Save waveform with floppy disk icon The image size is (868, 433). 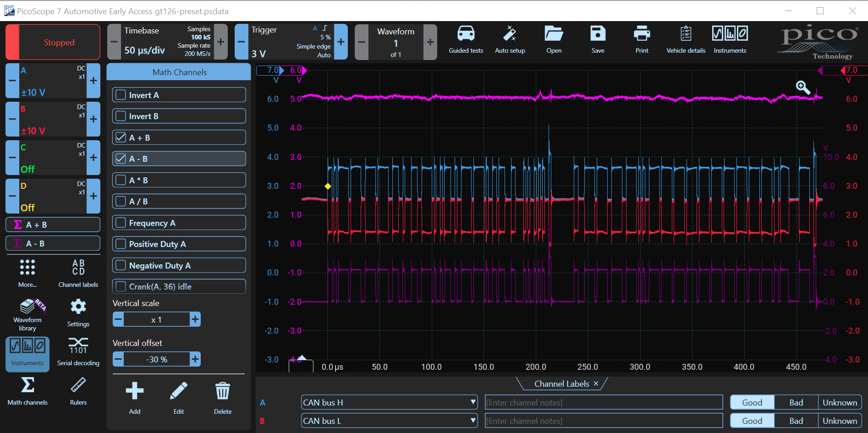(598, 40)
